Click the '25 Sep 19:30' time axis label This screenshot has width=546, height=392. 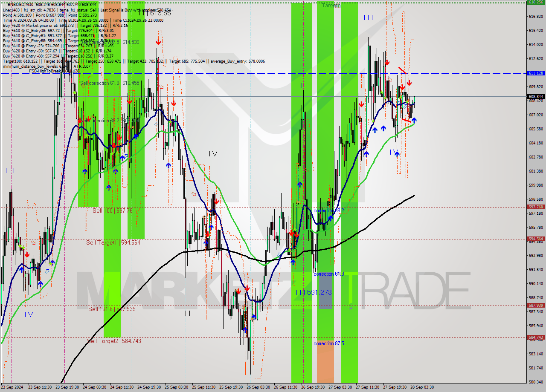231,387
